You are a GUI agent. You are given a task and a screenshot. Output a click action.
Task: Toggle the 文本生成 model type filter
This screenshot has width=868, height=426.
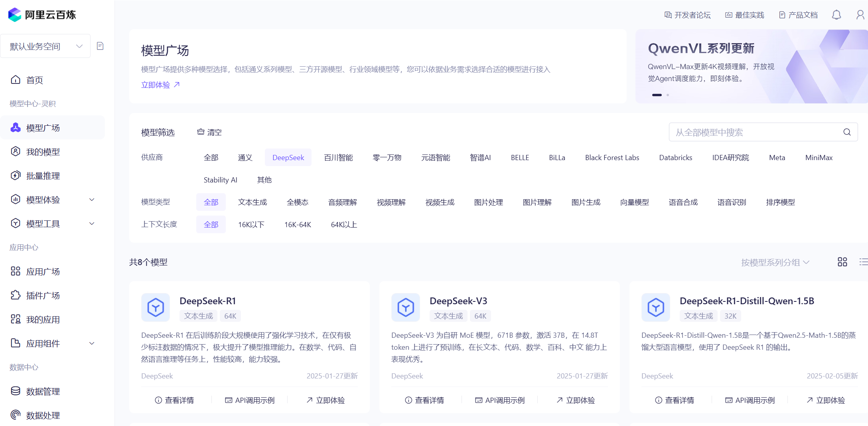(252, 202)
